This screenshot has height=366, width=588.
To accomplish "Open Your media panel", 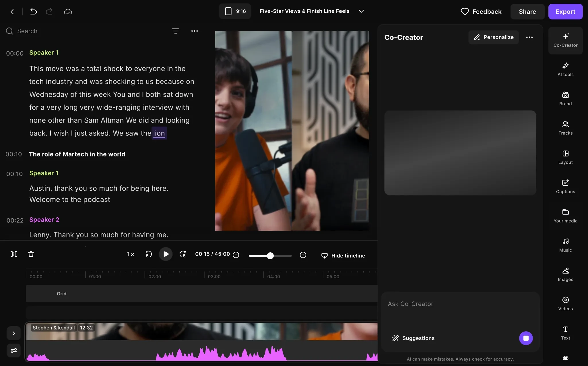I will click(565, 216).
